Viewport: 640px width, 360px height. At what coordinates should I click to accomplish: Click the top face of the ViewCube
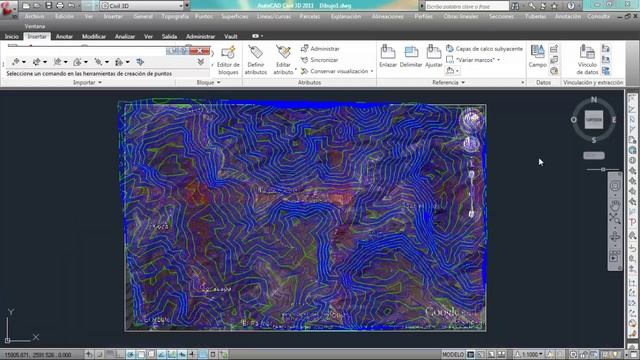click(x=594, y=120)
